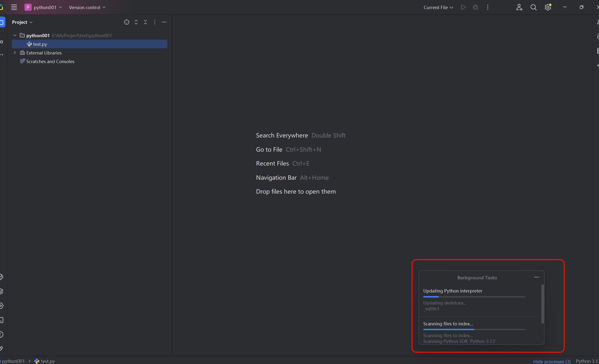
Task: Click Hide processes (3) link
Action: (x=551, y=361)
